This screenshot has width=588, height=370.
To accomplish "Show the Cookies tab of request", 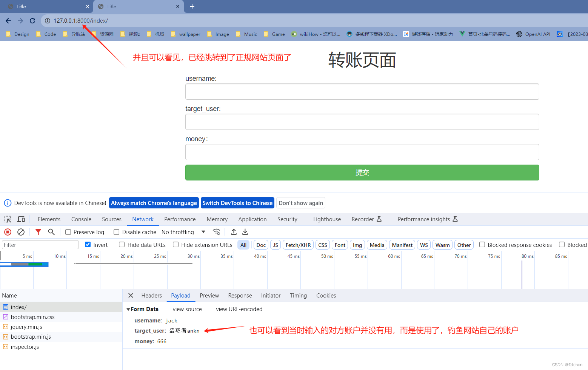I will click(x=326, y=296).
